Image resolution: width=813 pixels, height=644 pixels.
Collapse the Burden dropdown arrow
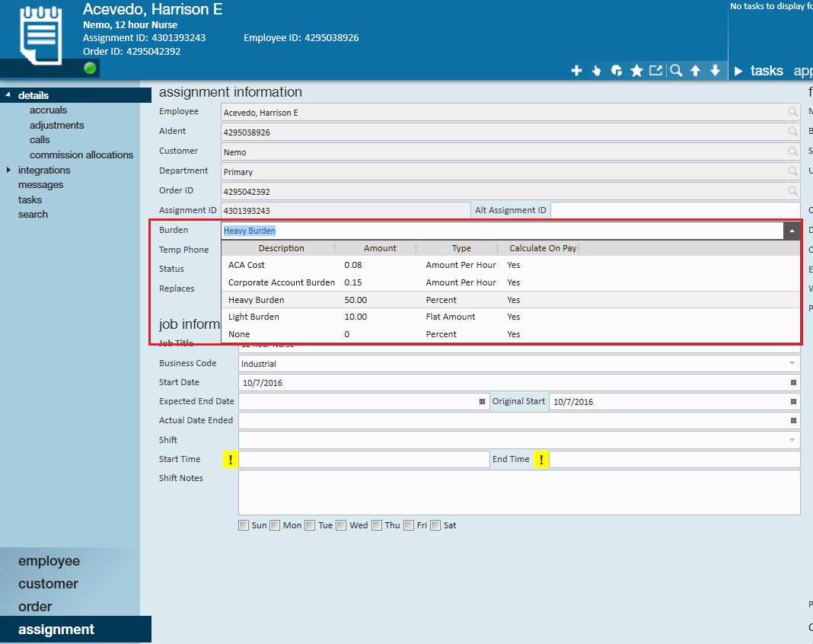tap(792, 231)
